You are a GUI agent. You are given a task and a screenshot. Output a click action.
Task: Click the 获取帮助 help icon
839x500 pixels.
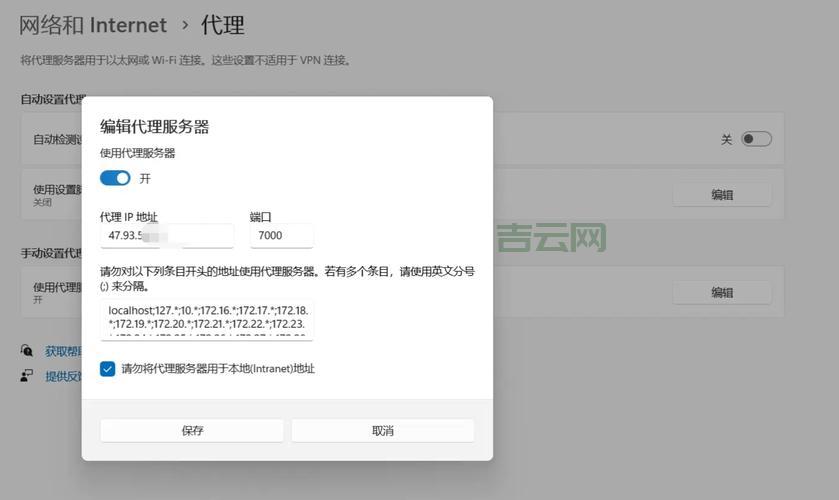click(27, 351)
